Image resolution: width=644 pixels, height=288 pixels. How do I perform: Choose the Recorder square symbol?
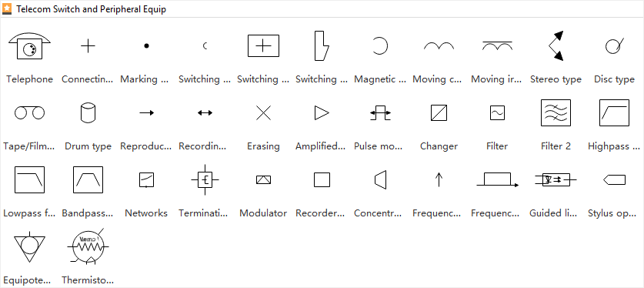click(322, 179)
